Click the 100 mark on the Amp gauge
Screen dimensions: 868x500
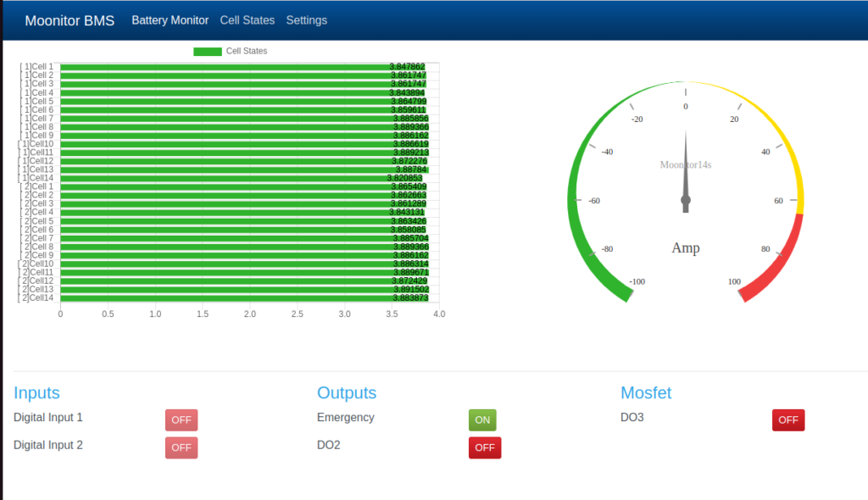pos(734,281)
